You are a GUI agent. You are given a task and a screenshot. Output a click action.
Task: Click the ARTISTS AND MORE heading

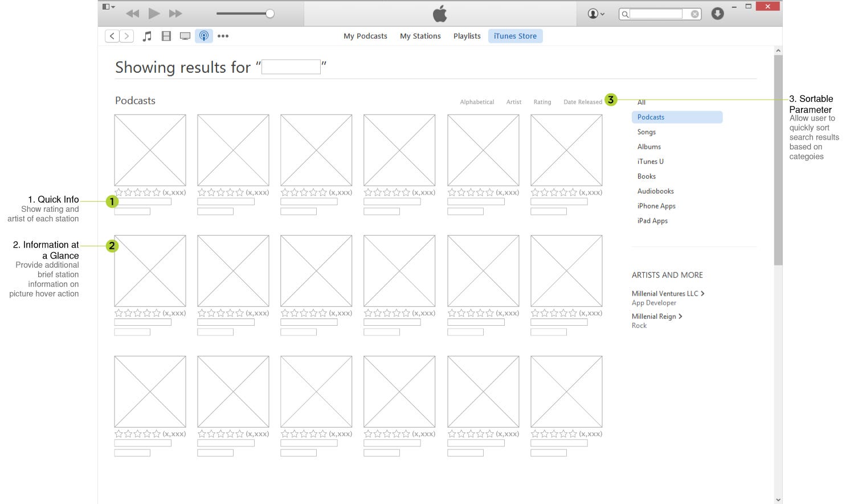point(667,275)
